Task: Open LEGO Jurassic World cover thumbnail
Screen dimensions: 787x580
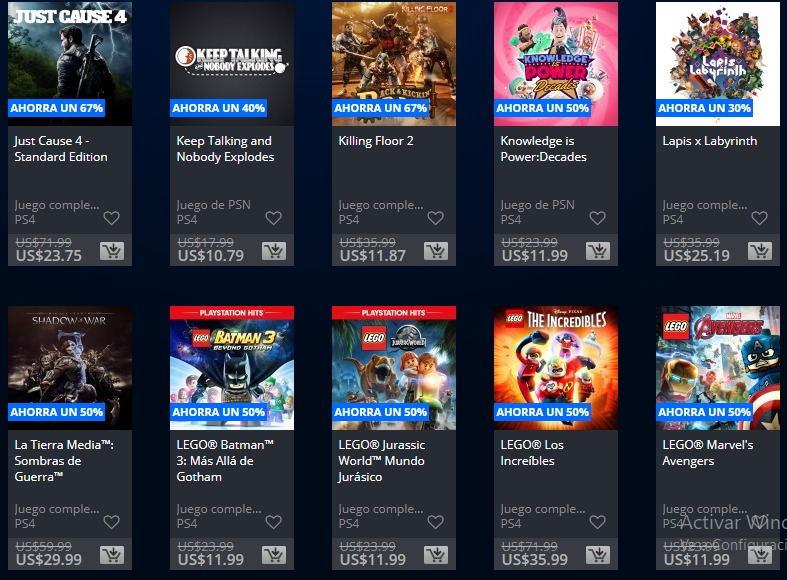Action: (394, 368)
